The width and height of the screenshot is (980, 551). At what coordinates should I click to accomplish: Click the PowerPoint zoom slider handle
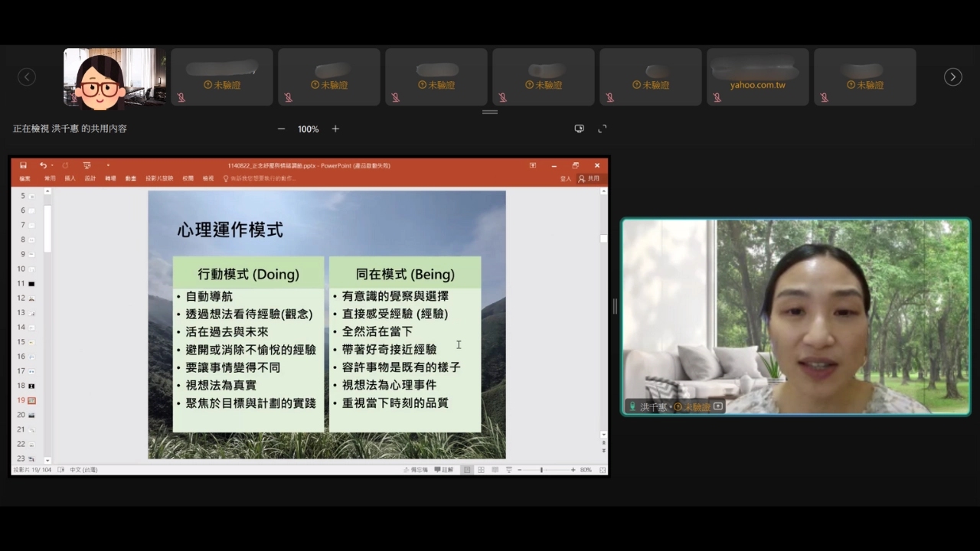pos(541,470)
